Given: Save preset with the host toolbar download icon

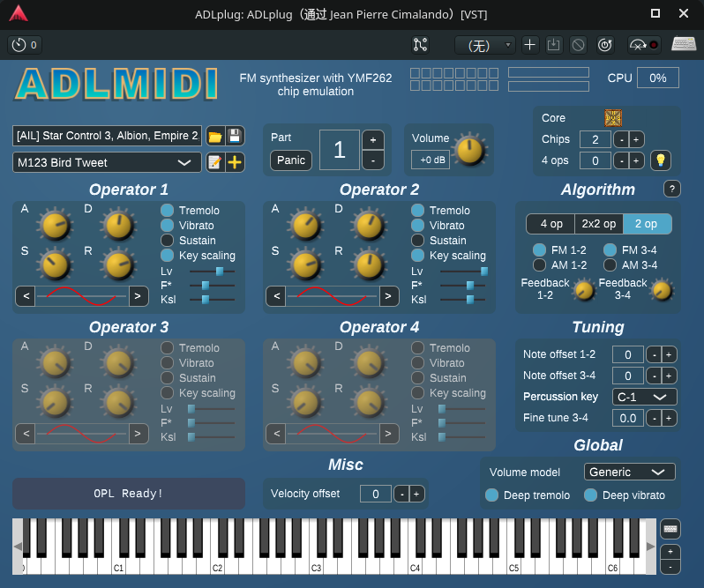Looking at the screenshot, I should click(x=554, y=45).
